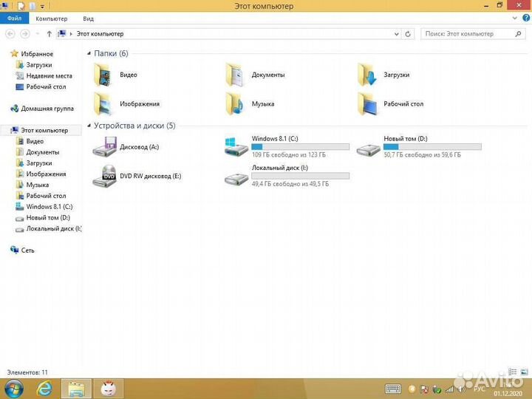Viewport: 532px width, 399px height.
Task: Select DVD RW дисковод (E:) drive
Action: coord(103,176)
